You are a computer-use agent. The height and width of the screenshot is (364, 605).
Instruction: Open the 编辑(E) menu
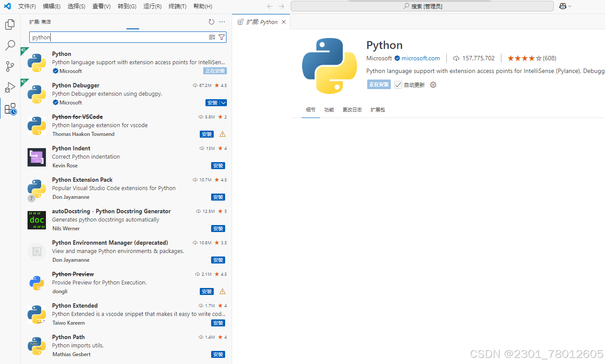(52, 6)
